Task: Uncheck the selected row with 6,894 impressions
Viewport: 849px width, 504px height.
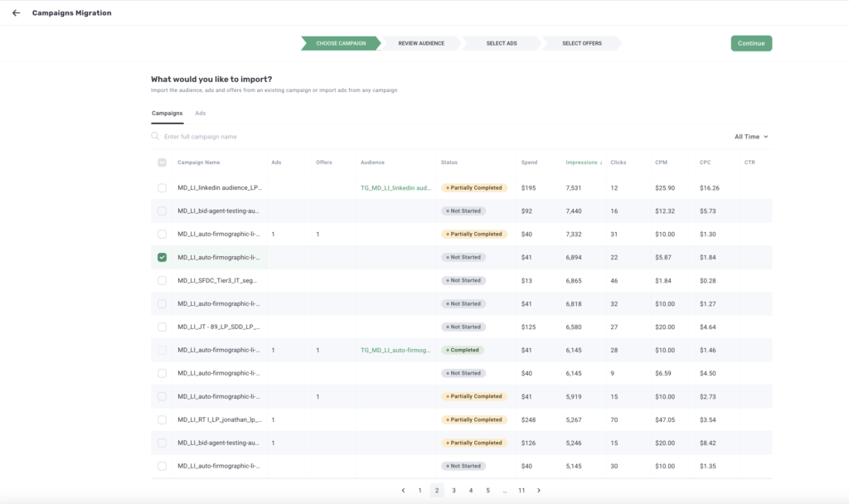Action: tap(162, 257)
